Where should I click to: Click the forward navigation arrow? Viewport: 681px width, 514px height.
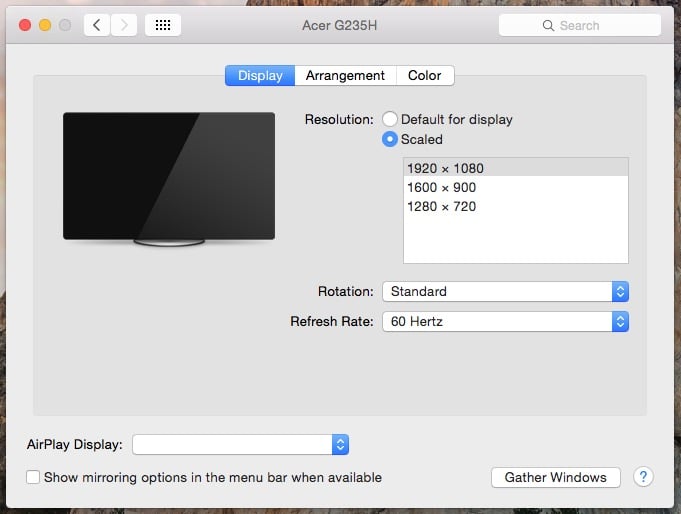pos(124,25)
